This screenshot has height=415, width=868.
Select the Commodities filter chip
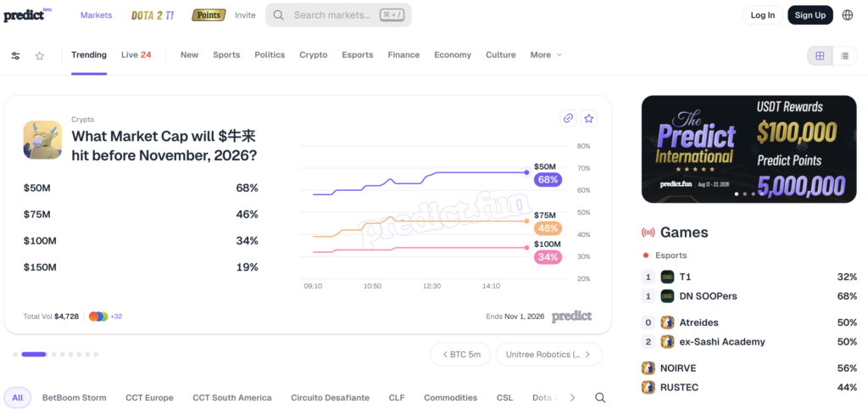pos(451,397)
